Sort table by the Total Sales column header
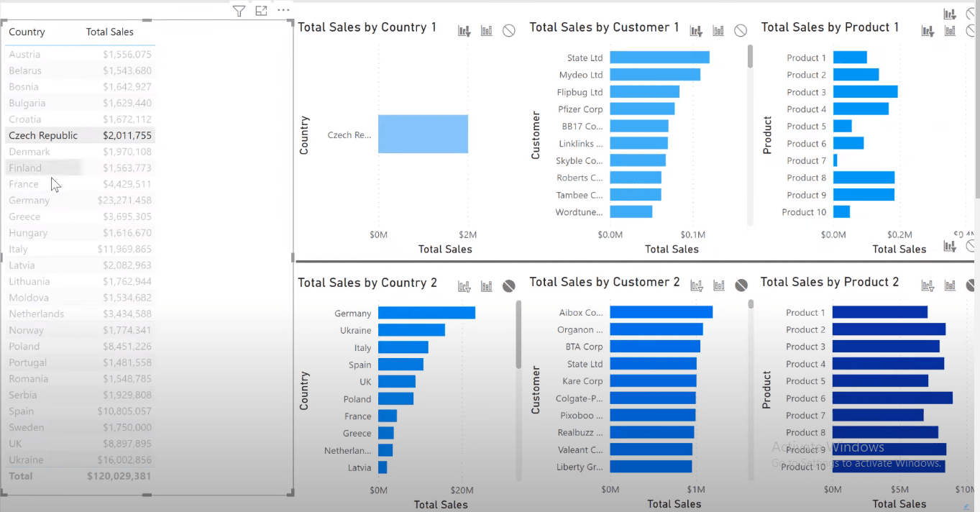Viewport: 980px width, 512px height. [x=109, y=32]
